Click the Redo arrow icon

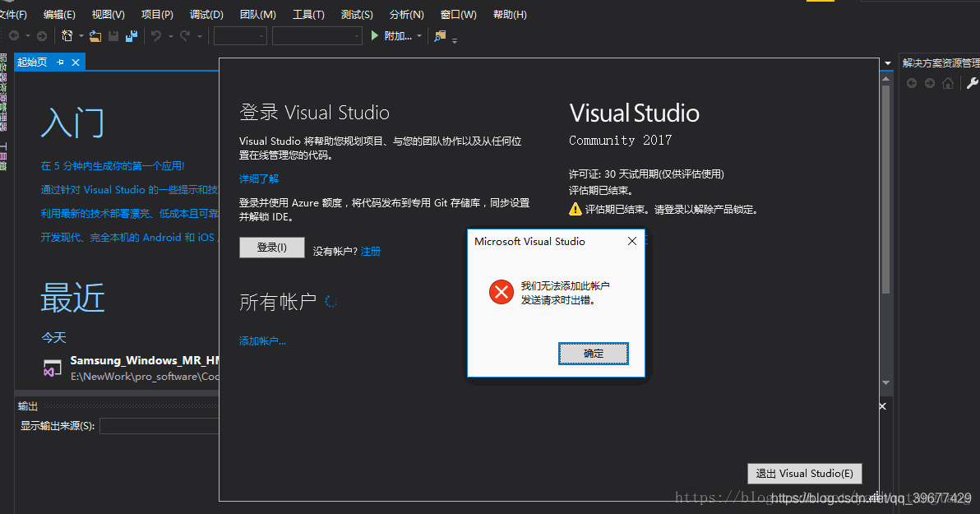pos(185,36)
